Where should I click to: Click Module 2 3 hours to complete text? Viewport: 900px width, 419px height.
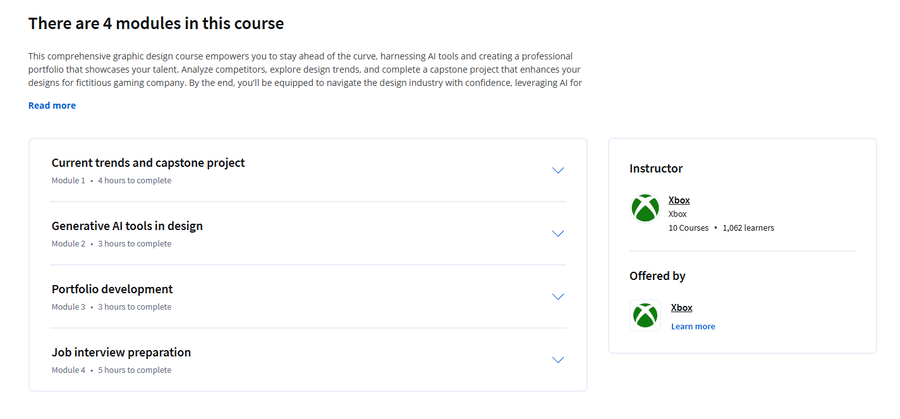click(x=111, y=244)
